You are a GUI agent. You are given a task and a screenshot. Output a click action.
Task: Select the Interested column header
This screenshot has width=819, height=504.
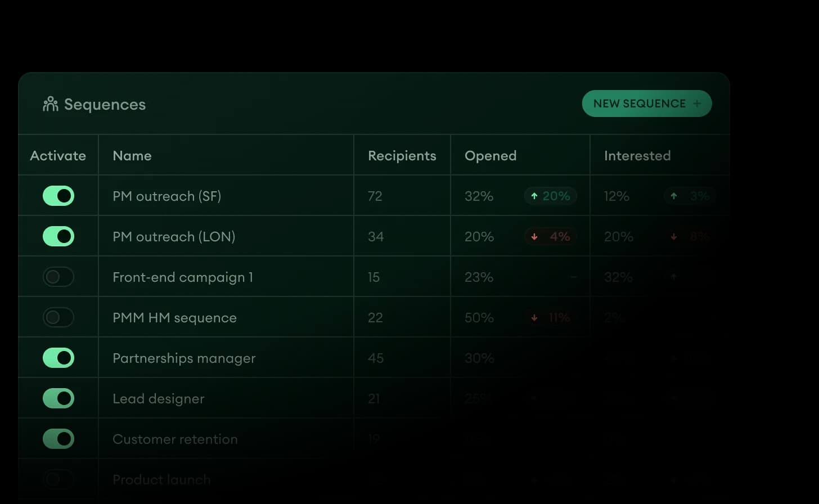pos(637,155)
